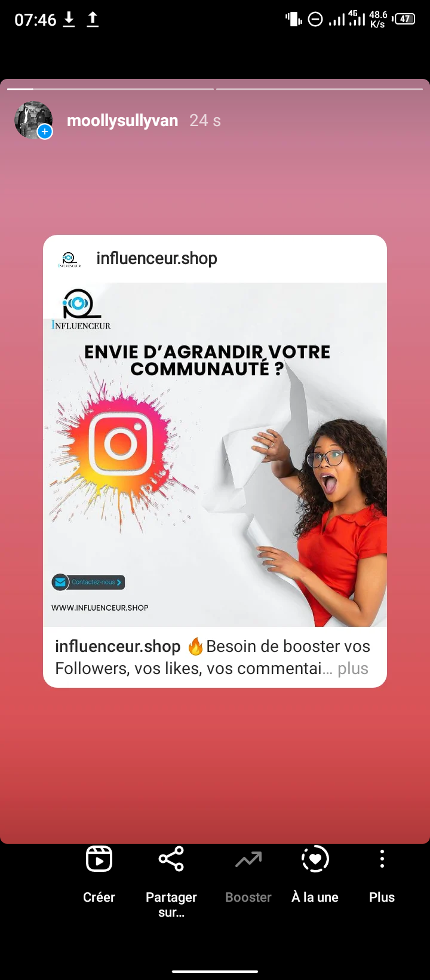Tap the Influenceur brand logo in image
The height and width of the screenshot is (980, 430).
(81, 309)
